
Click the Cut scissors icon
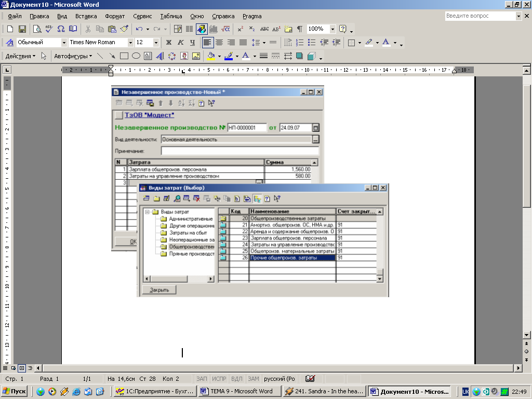(88, 29)
